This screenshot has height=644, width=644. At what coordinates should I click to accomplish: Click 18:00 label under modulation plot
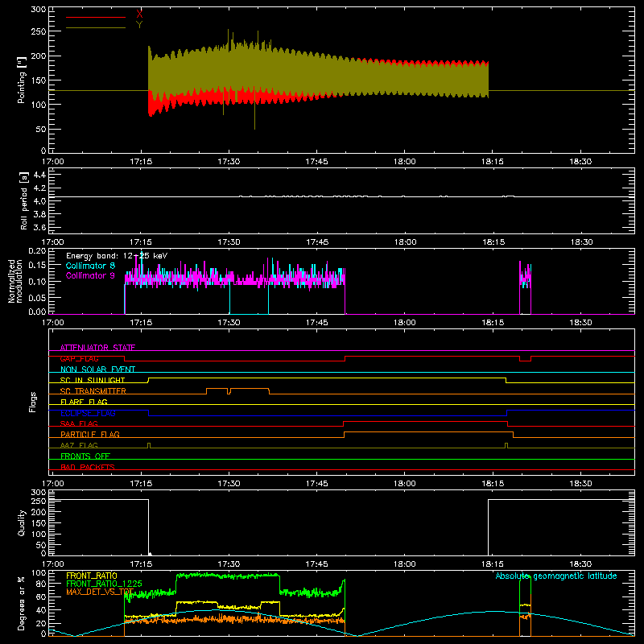click(x=405, y=323)
